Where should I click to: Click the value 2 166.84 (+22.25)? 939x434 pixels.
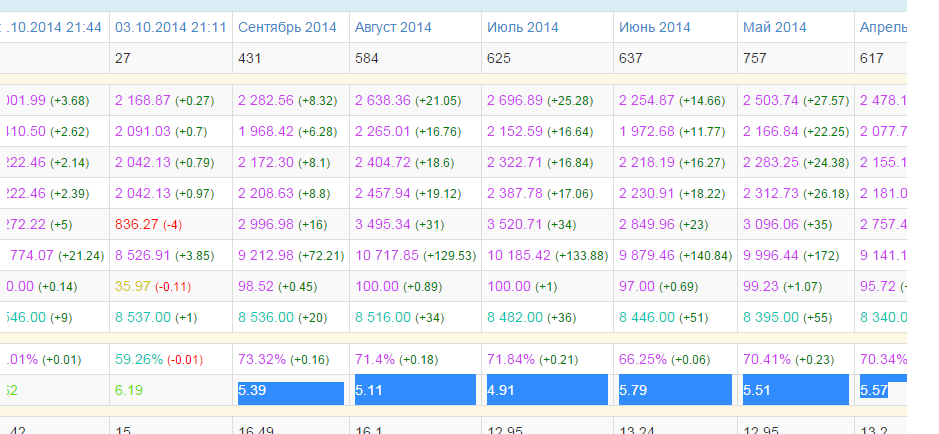coord(796,132)
